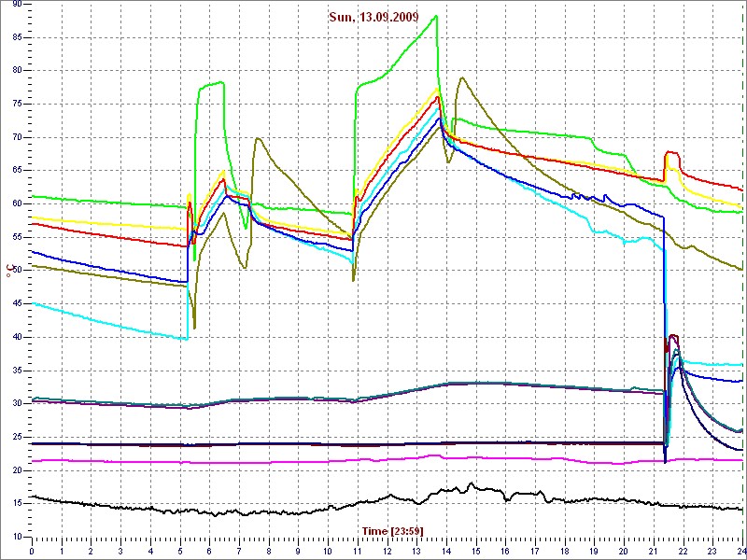
Task: Click the green curve's highest peak near 88°C
Action: 435,16
